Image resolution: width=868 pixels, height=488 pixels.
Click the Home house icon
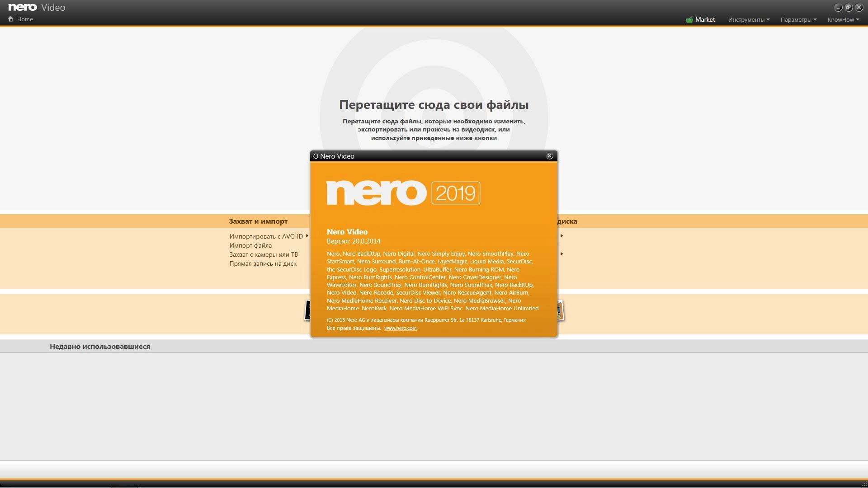[x=11, y=19]
